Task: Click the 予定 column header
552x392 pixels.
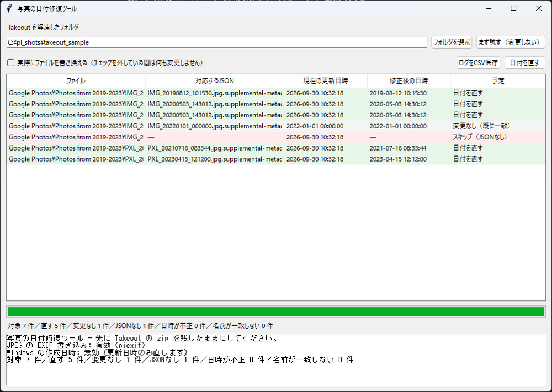Action: [498, 81]
